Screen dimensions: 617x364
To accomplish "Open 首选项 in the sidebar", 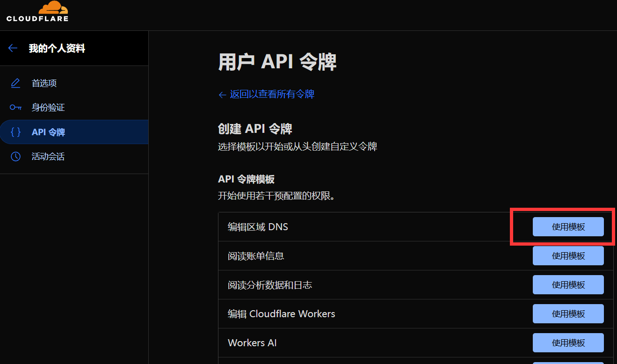I will [x=44, y=83].
